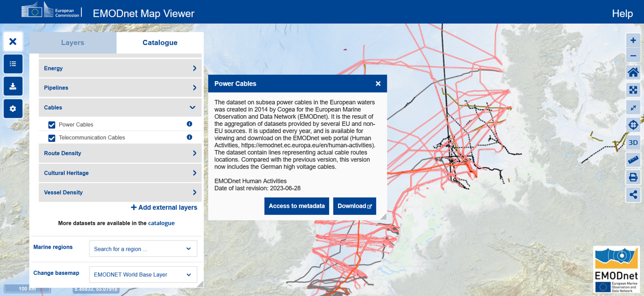Switch to the Layers tab

tap(72, 43)
